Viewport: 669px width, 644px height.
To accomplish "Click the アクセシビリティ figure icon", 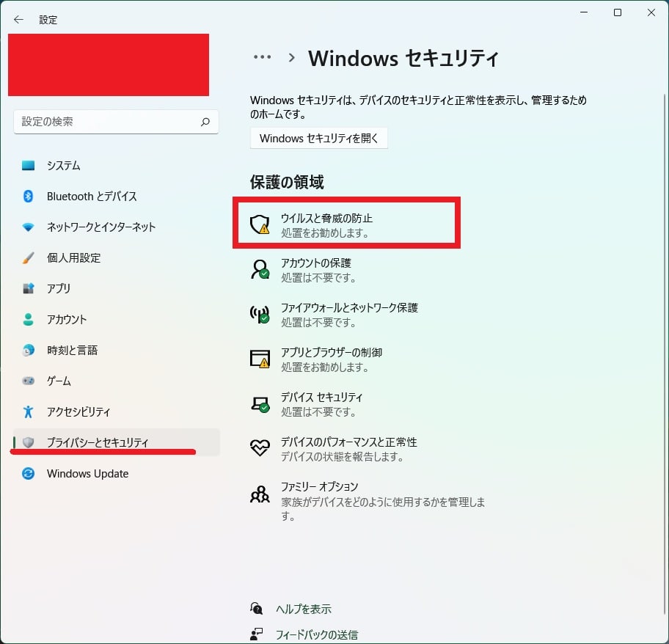I will tap(28, 411).
